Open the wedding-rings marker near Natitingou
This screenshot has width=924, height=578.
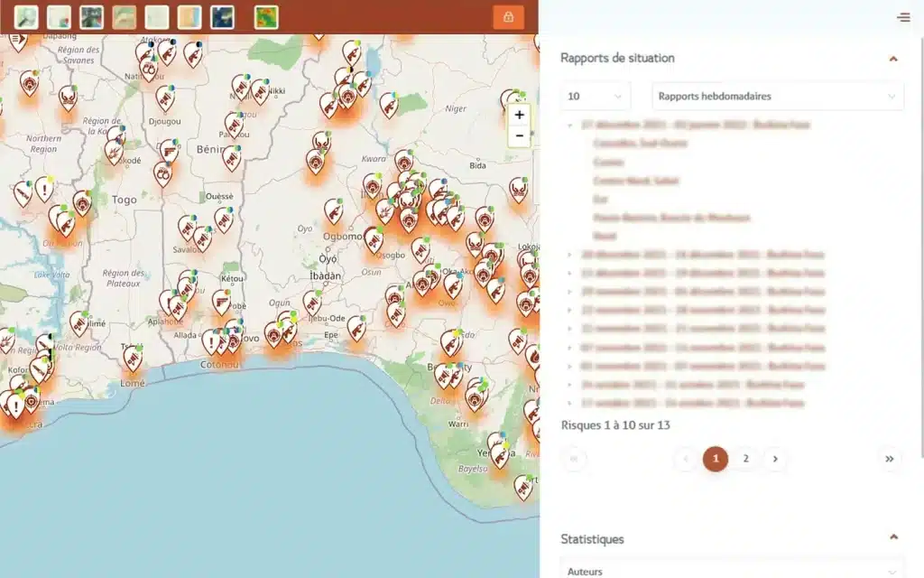(x=149, y=69)
